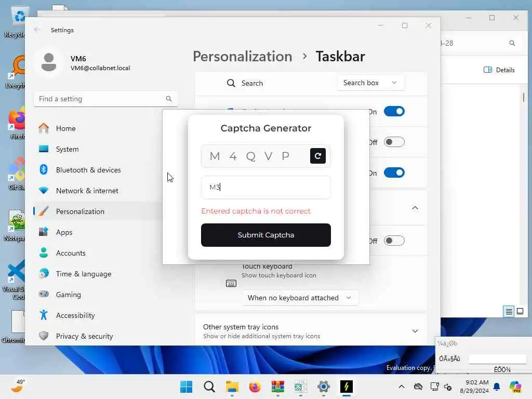This screenshot has width=532, height=399.
Task: Toggle the On switch above the collapse chevron
Action: 394,172
